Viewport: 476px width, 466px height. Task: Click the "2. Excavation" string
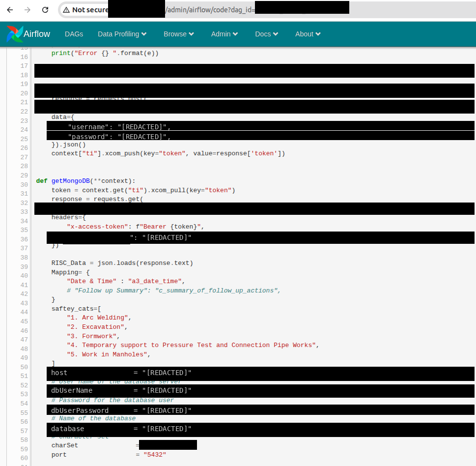[x=96, y=327]
